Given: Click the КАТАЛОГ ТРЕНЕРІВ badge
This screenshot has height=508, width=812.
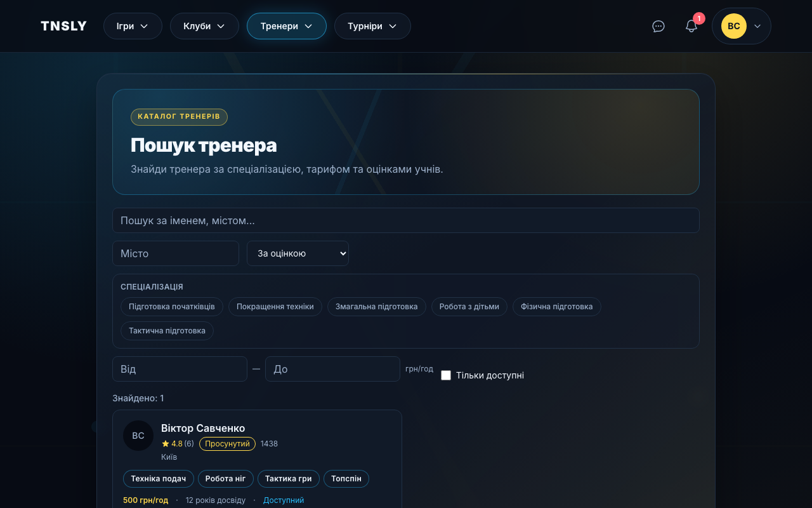Looking at the screenshot, I should (x=179, y=117).
